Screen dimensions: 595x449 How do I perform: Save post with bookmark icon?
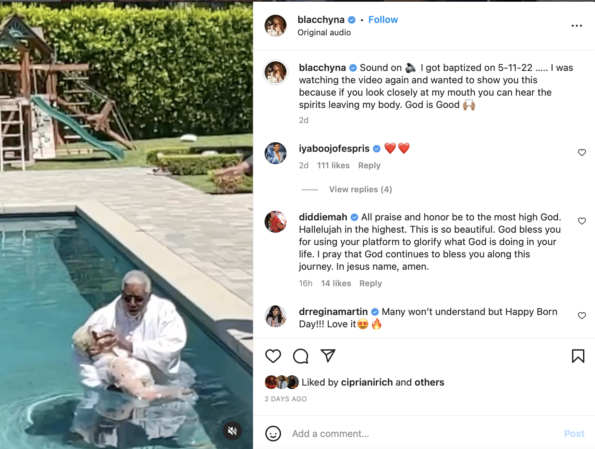tap(578, 356)
